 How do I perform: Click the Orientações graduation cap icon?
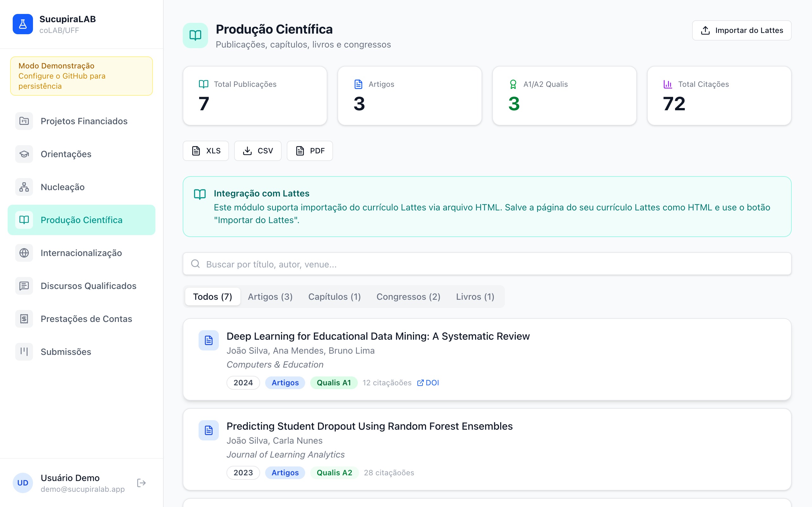tap(24, 154)
